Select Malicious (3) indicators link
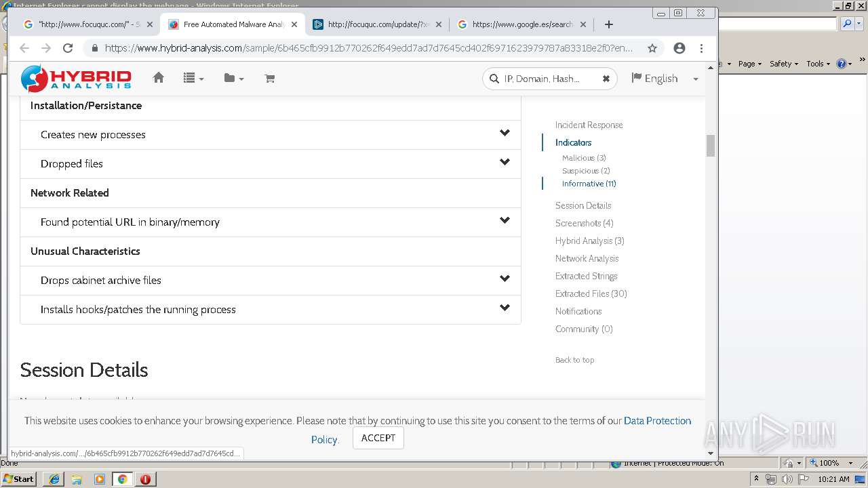The width and height of the screenshot is (868, 488). click(584, 158)
